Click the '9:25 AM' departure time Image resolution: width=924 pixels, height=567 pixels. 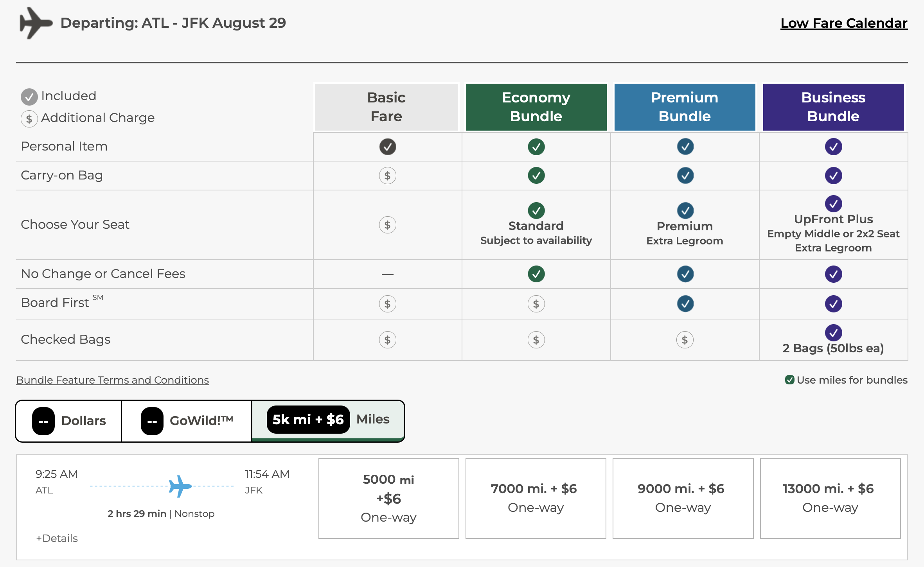tap(57, 474)
